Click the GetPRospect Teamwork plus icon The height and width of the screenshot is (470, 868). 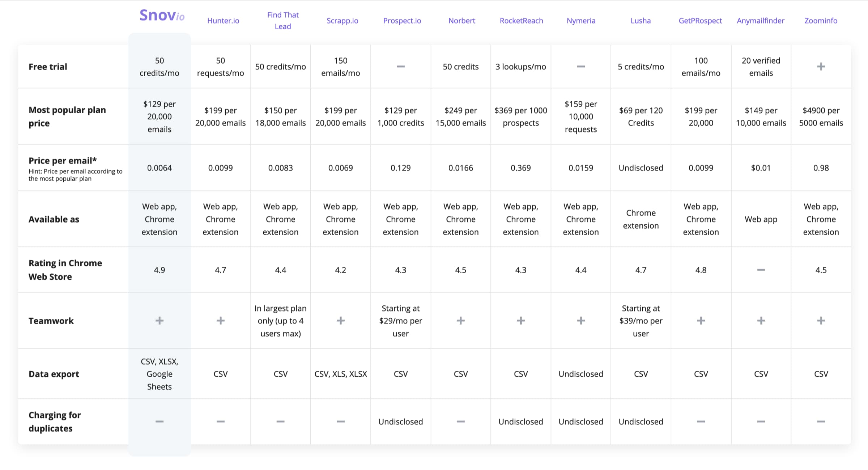(x=701, y=321)
